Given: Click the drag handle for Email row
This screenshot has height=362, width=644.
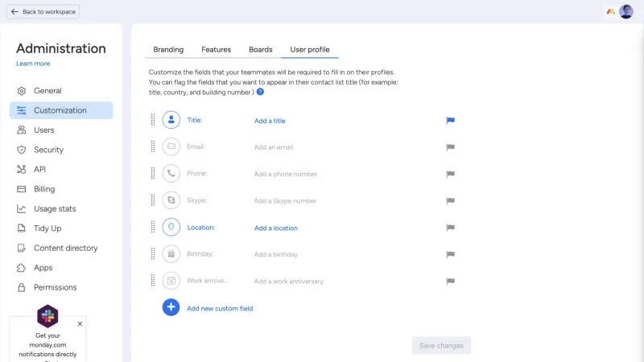Looking at the screenshot, I should (x=153, y=146).
